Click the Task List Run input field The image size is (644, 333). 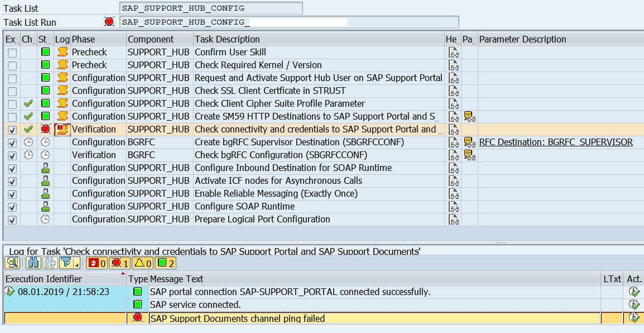click(x=289, y=22)
